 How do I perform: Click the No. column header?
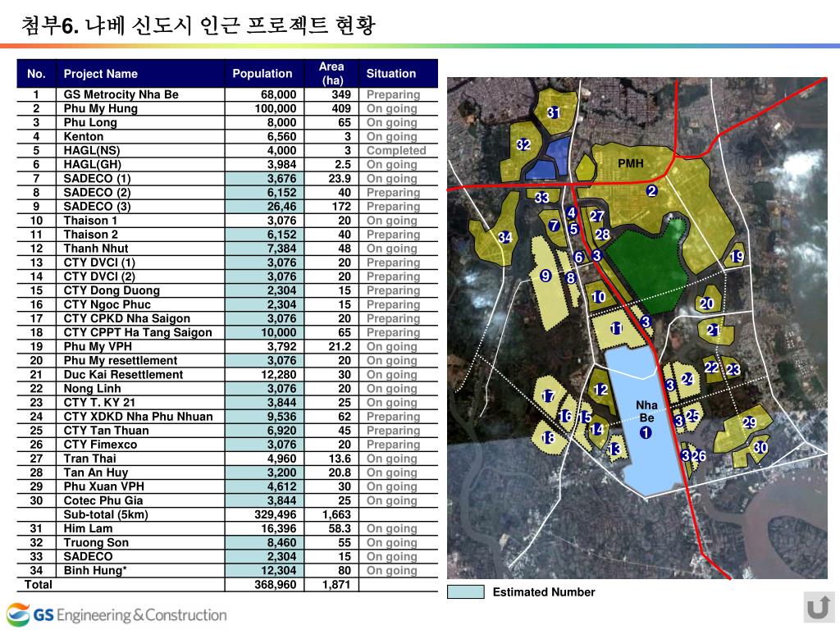36,74
